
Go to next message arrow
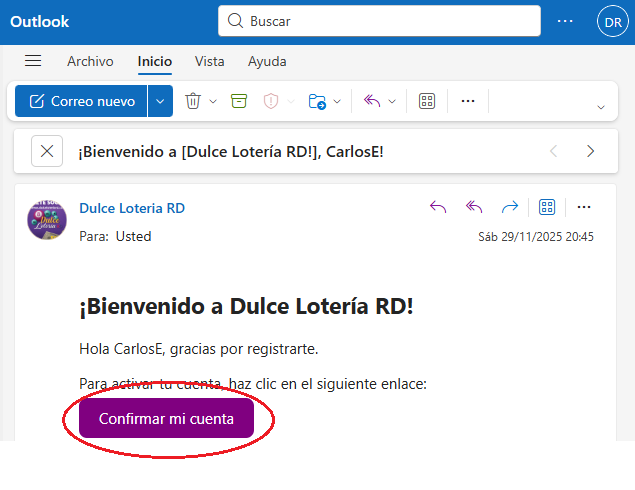(590, 151)
